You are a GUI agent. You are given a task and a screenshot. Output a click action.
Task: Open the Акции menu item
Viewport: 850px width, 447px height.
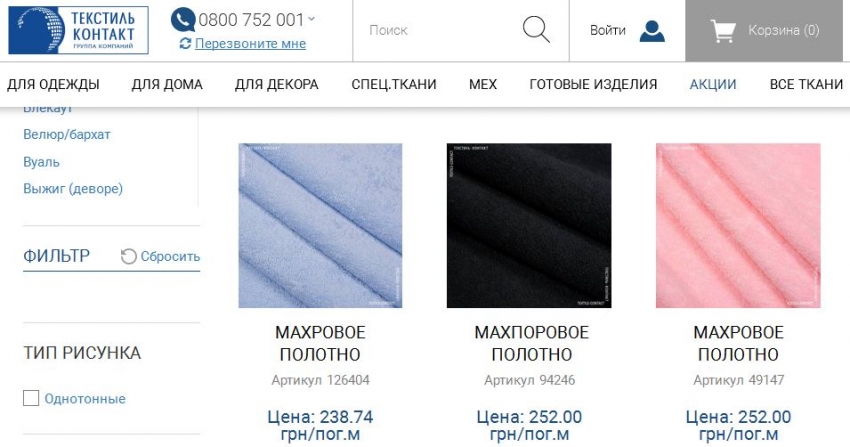coord(713,85)
